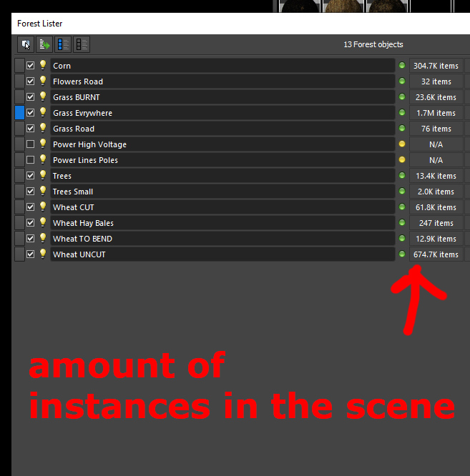Click the selection box left of Grass Road
Image resolution: width=470 pixels, height=476 pixels.
click(19, 129)
